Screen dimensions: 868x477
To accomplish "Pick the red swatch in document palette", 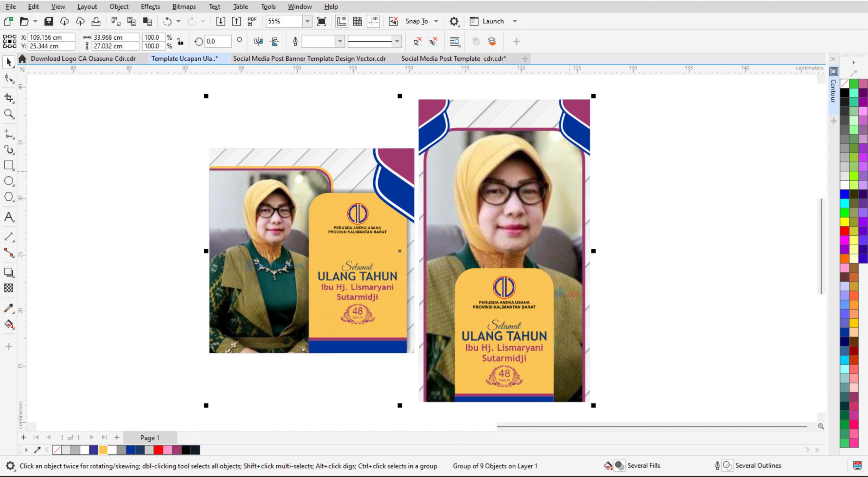I will point(158,450).
